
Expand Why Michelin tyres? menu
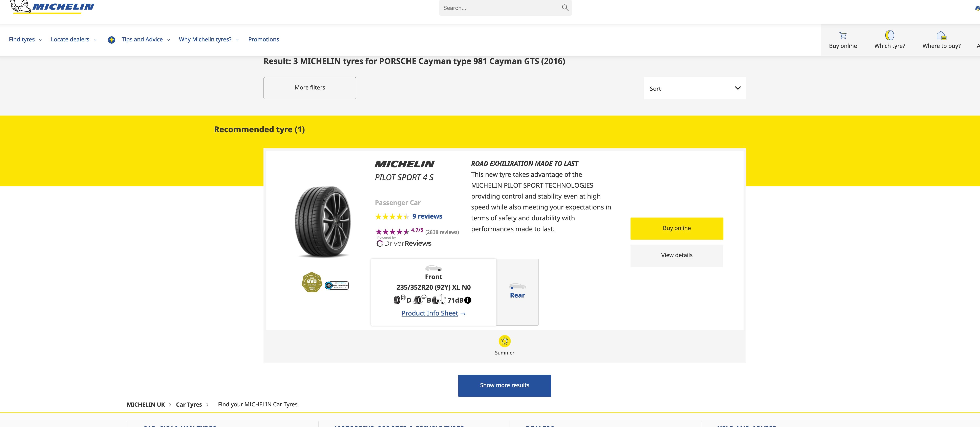[x=209, y=40]
